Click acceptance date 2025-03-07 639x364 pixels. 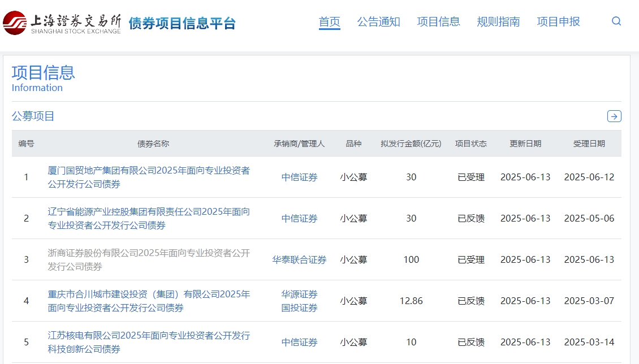[x=589, y=301]
